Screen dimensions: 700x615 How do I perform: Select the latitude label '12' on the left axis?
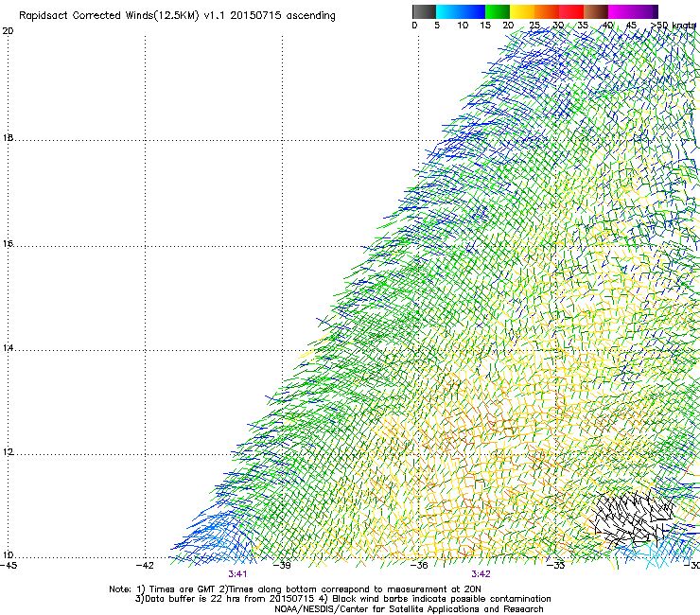point(8,452)
